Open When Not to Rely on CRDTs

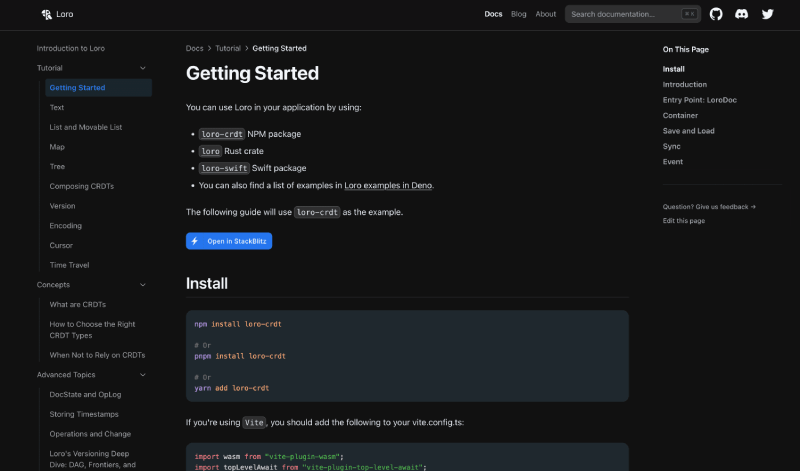(97, 355)
